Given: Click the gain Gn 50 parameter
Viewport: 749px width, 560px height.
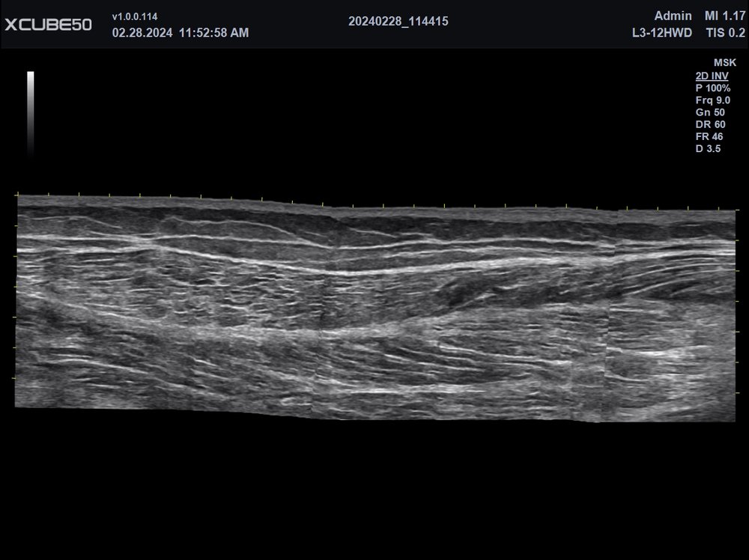Looking at the screenshot, I should coord(710,112).
